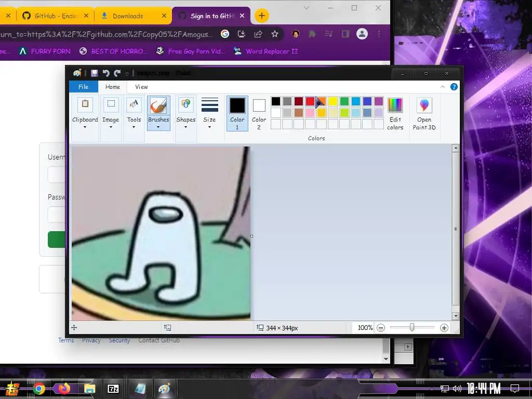
Task: Select Color 1 foreground button
Action: click(x=237, y=113)
